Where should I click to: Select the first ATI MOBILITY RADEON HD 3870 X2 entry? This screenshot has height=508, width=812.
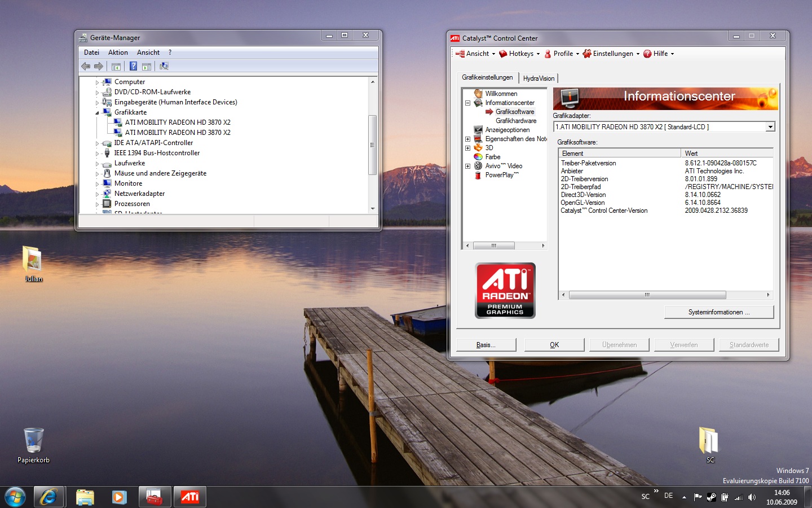(178, 122)
